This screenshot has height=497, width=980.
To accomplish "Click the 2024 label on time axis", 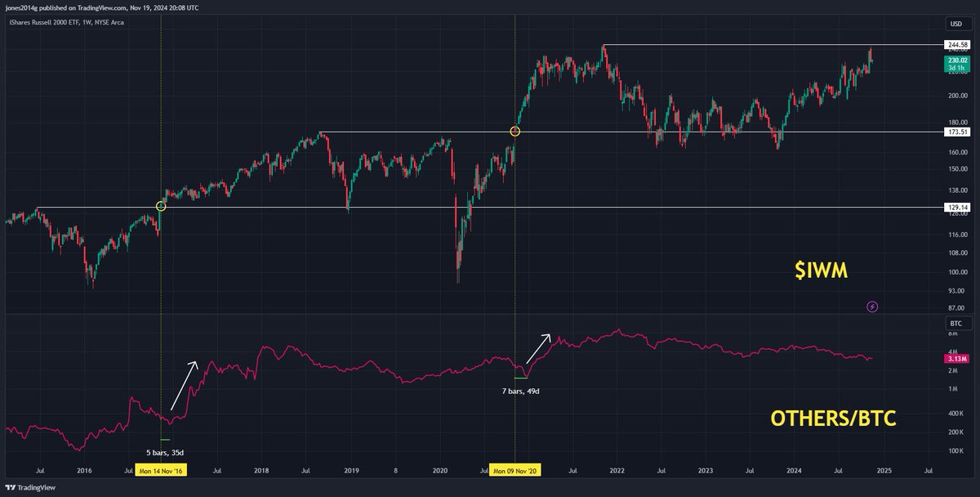I will pyautogui.click(x=795, y=472).
